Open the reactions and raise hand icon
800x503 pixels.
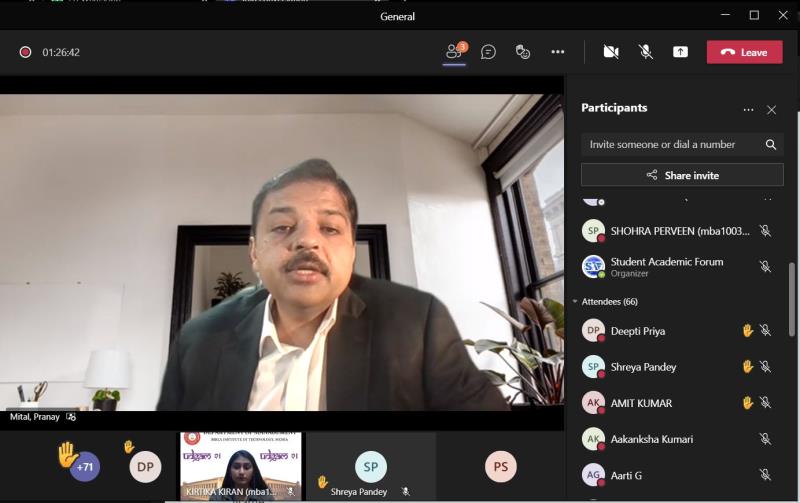click(522, 52)
